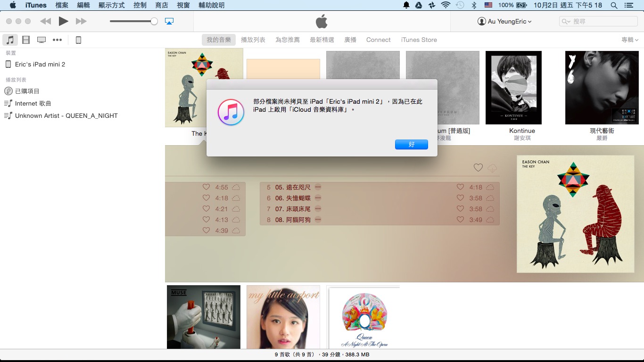
Task: Open AirPlay output icon
Action: click(x=169, y=21)
